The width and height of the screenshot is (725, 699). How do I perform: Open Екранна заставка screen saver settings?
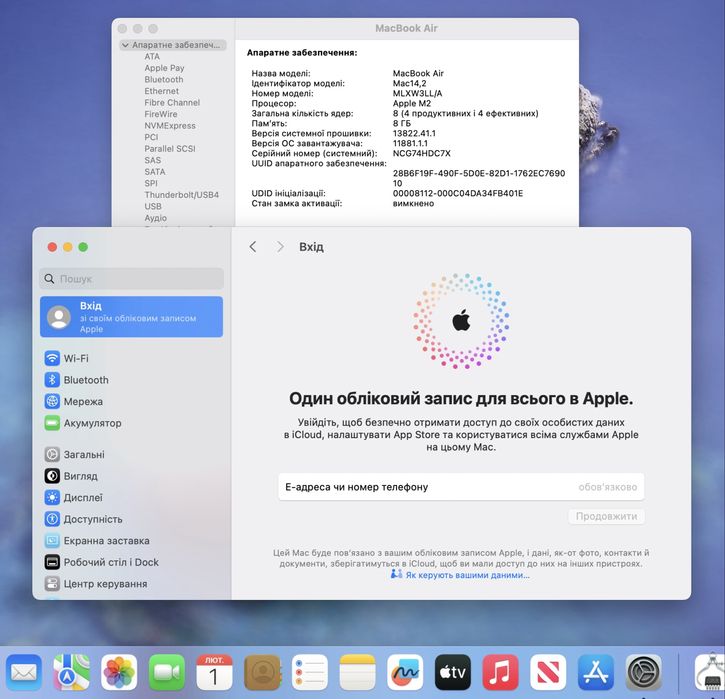[97, 540]
